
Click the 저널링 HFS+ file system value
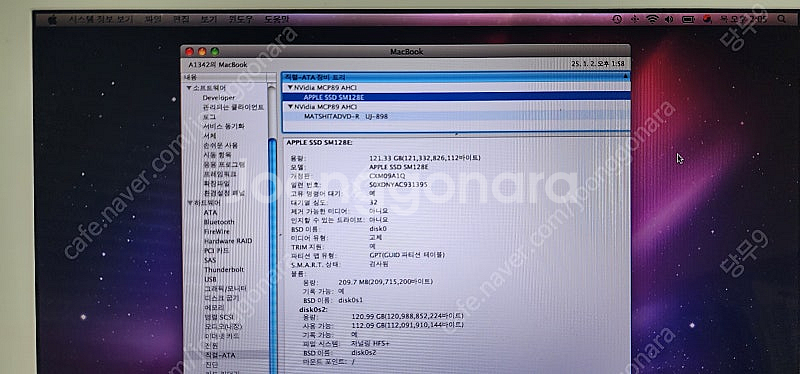370,343
